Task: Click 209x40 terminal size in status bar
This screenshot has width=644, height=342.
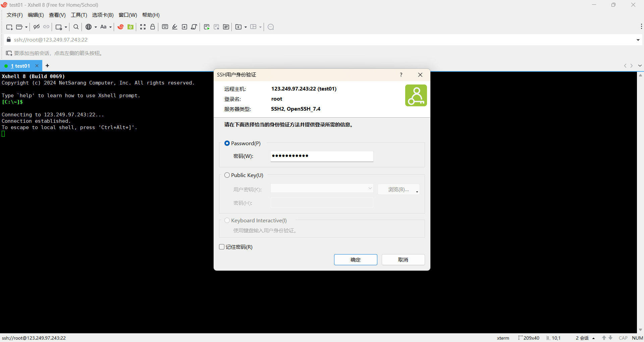Action: click(529, 338)
